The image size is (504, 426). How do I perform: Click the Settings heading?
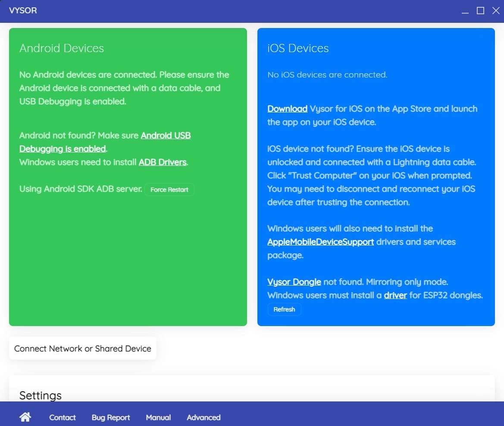tap(40, 395)
